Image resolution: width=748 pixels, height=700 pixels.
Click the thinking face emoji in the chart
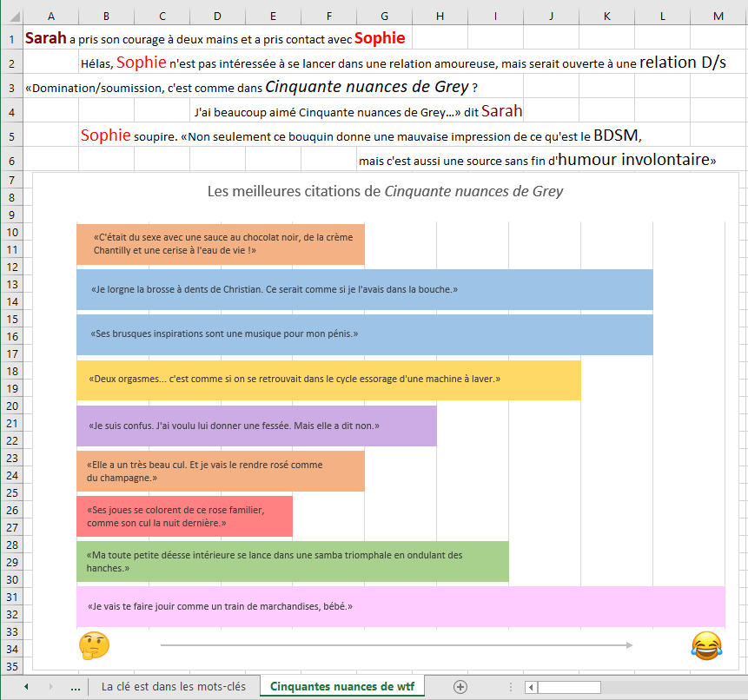94,645
